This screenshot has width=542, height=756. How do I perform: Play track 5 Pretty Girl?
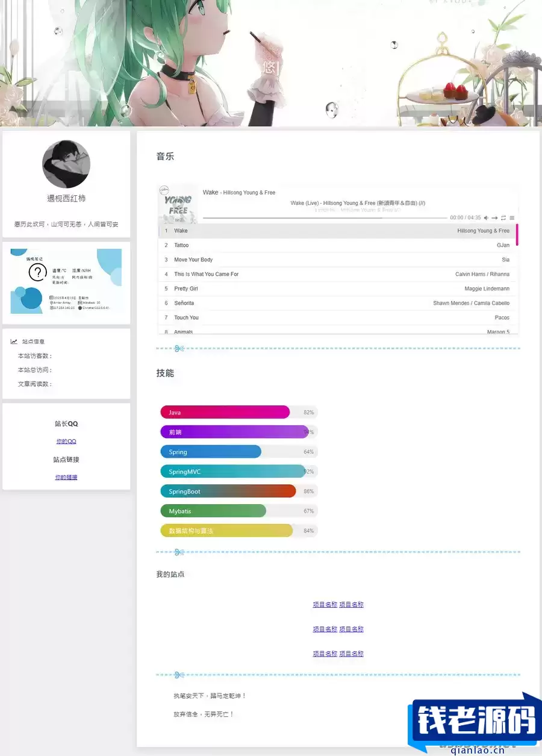pos(337,289)
